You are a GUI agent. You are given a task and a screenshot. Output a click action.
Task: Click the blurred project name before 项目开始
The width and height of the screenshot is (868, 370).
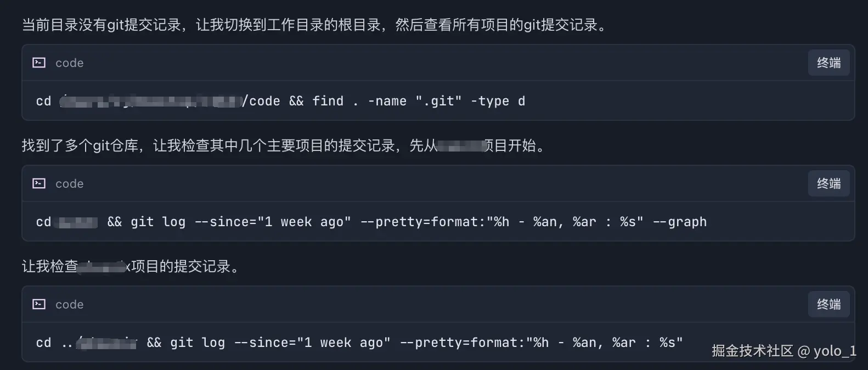[x=460, y=146]
